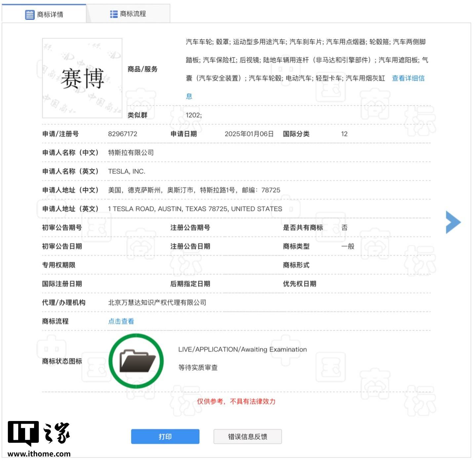This screenshot has height=463, width=476.
Task: Click the www.ithome.com text
Action: tap(39, 454)
